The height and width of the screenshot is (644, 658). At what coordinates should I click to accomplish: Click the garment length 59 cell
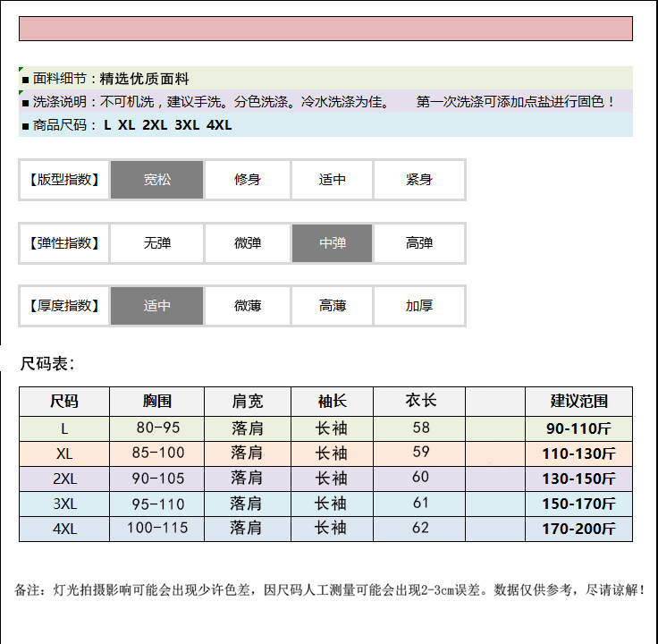coord(420,453)
